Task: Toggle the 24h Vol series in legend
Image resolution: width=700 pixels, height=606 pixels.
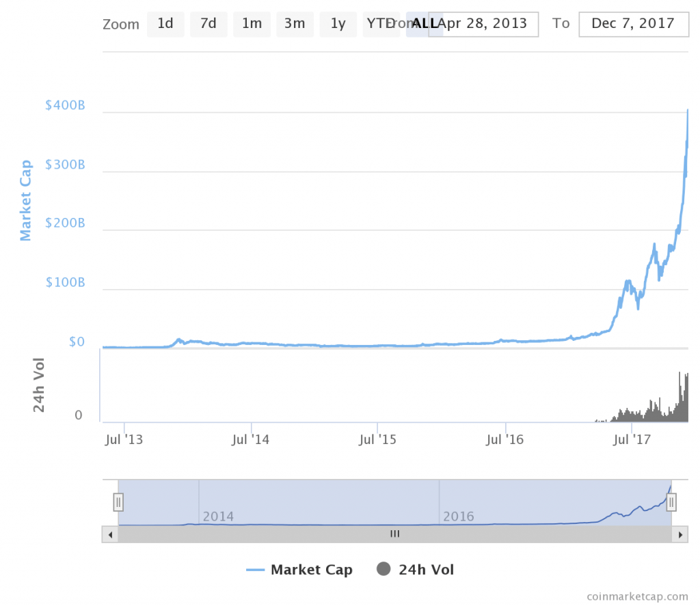Action: 416,570
